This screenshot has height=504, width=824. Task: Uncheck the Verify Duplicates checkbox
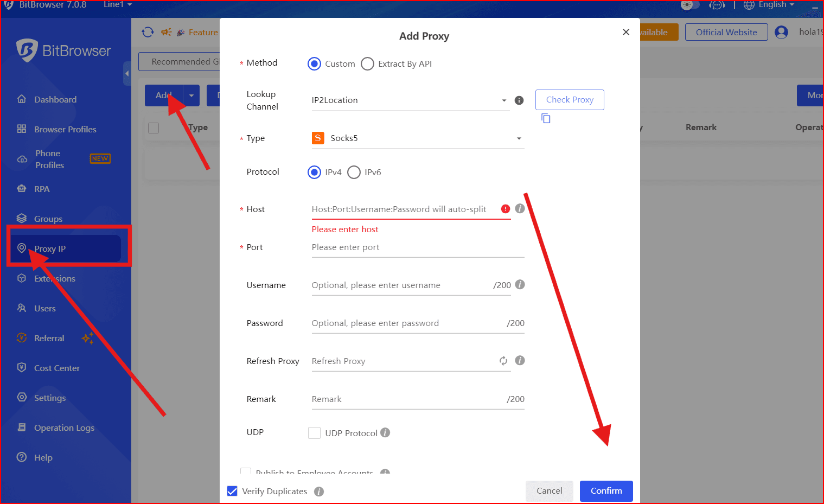[232, 492]
